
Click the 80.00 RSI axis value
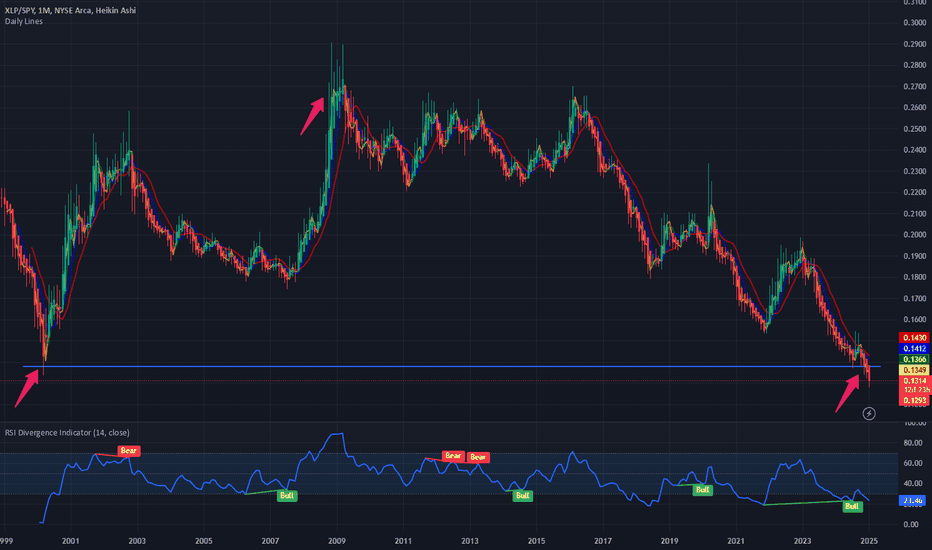(x=912, y=443)
